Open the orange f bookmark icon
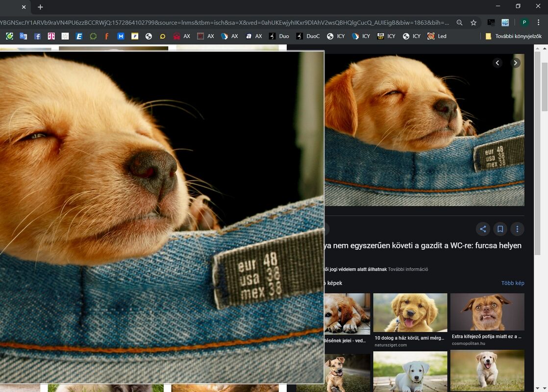 pyautogui.click(x=106, y=36)
